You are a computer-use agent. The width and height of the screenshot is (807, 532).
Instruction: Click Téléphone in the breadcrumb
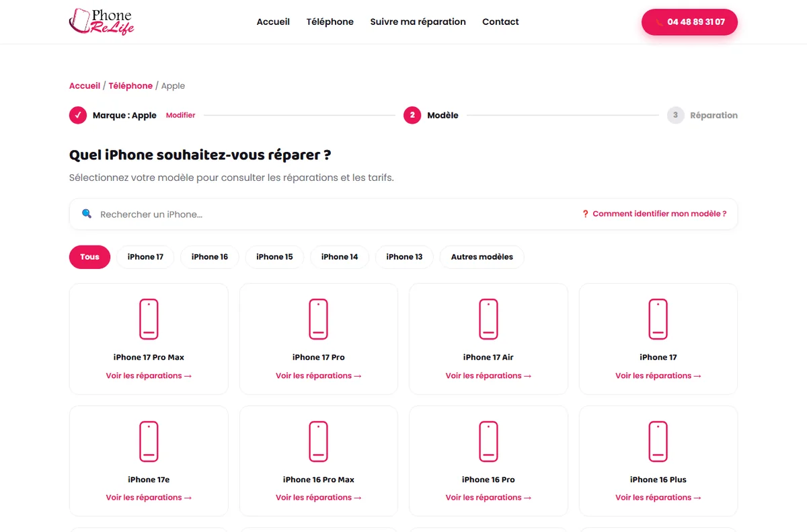(130, 85)
